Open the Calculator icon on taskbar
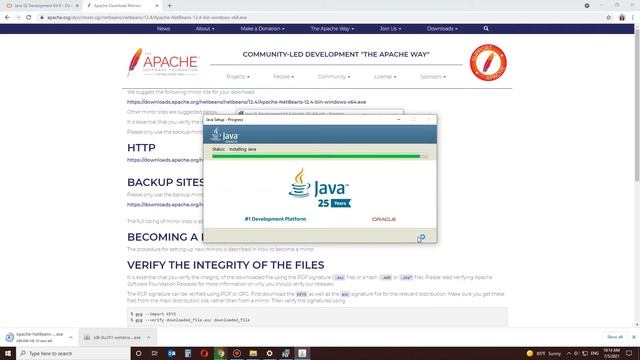Viewport: 640px width, 360px height. tap(188, 353)
